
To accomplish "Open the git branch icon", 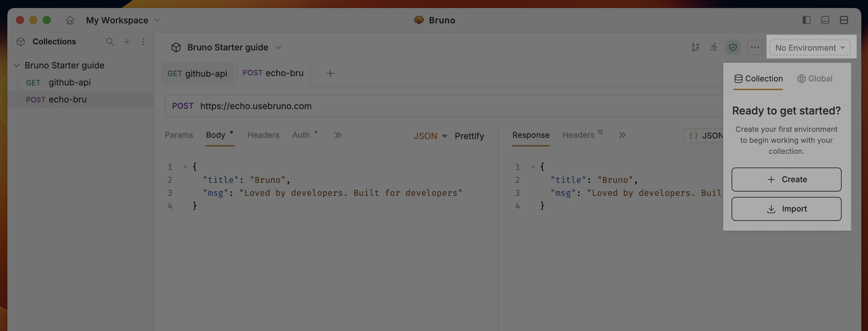I will [696, 47].
